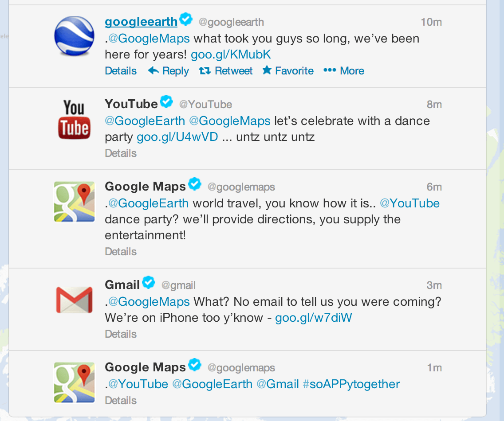This screenshot has height=421, width=504.
Task: Click the verified badge next to Gmail
Action: (x=149, y=282)
